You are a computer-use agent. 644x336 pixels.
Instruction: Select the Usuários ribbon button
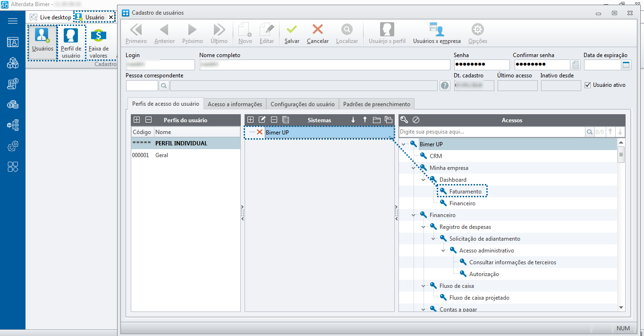(x=42, y=42)
